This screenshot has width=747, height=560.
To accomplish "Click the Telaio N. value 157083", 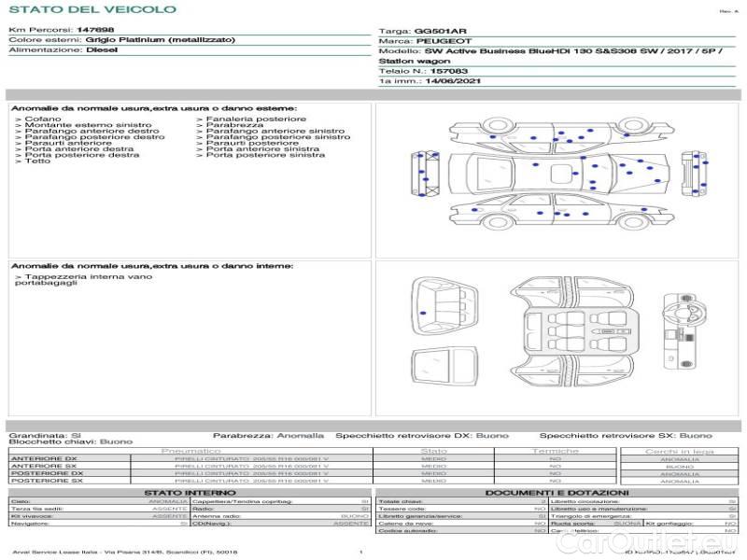I will click(x=449, y=71).
